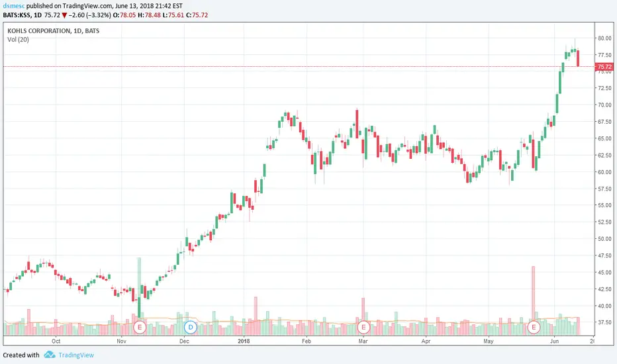Click the 60.00 price axis label
Image resolution: width=617 pixels, height=364 pixels.
pos(604,172)
